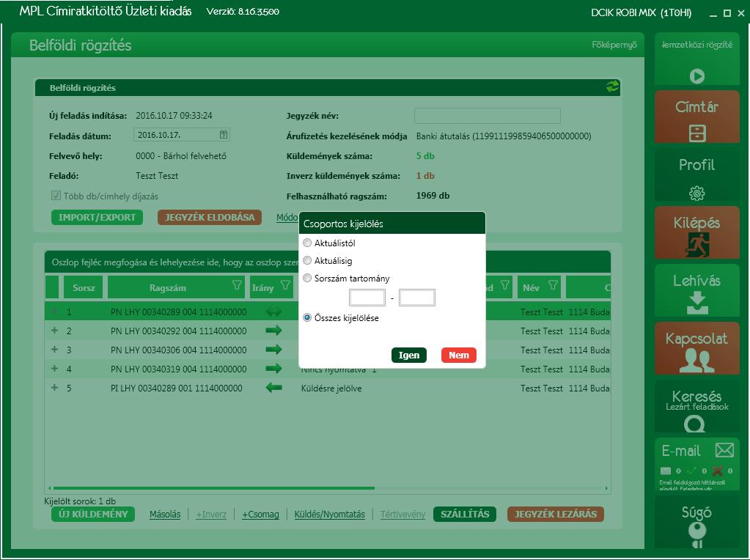Image resolution: width=750 pixels, height=560 pixels.
Task: Click the Feladás dátum field showing 2016.10.17.
Action: pos(181,135)
